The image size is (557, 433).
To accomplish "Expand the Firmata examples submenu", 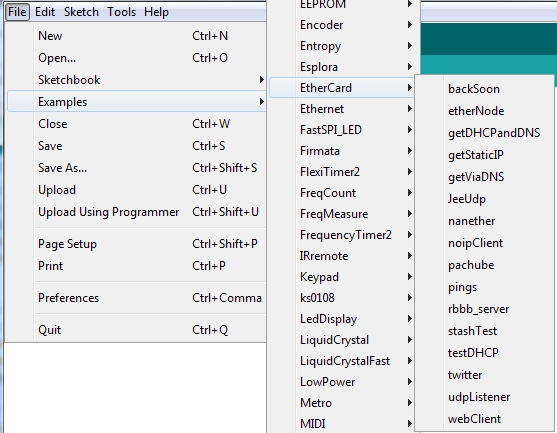I will click(342, 151).
